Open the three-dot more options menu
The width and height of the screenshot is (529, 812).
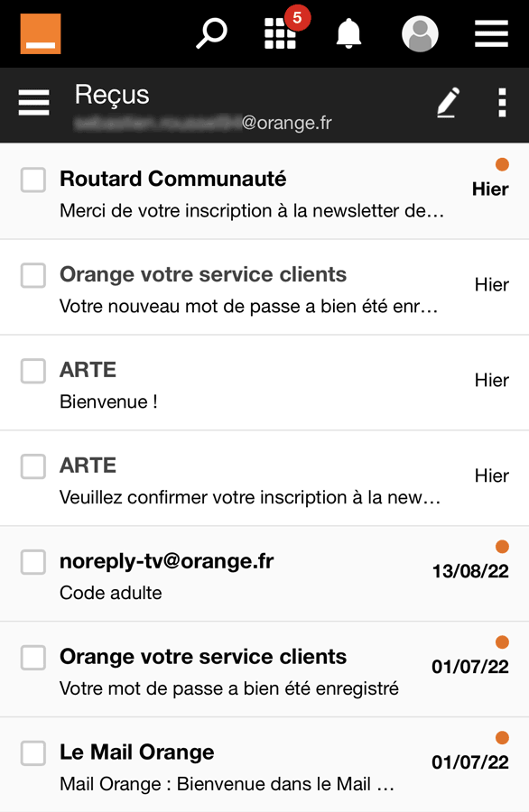502,103
